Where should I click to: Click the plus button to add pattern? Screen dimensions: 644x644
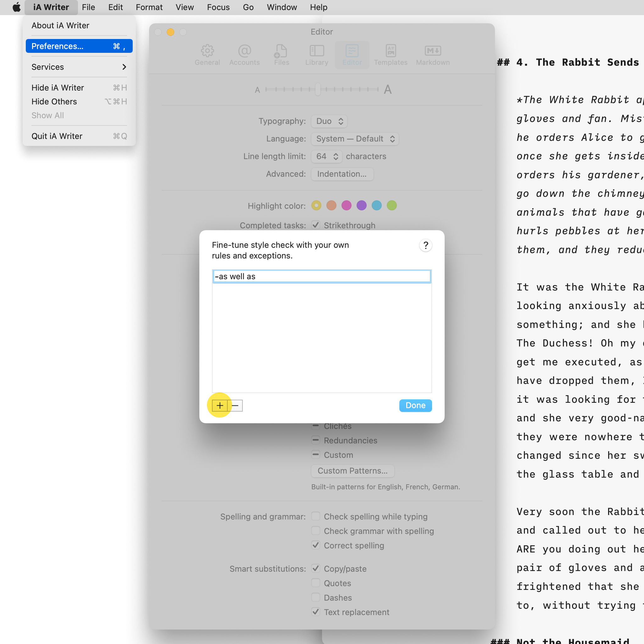[x=220, y=405]
